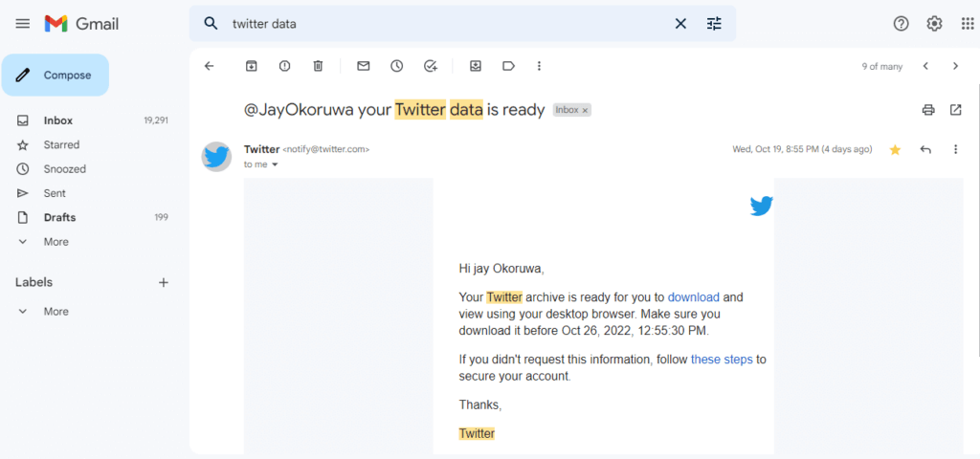The width and height of the screenshot is (980, 459).
Task: Delete the email with the trash icon
Action: pyautogui.click(x=318, y=66)
